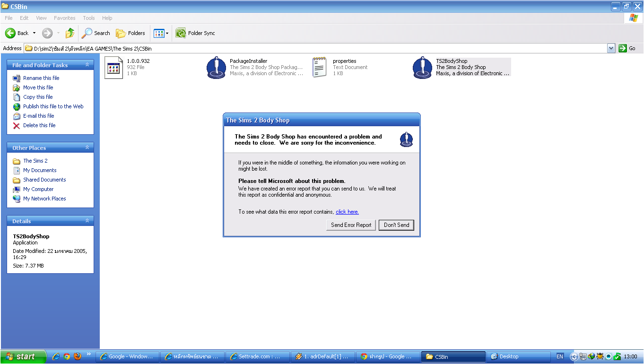Viewport: 644px width, 364px height.
Task: Click the globe download manager tray icon
Action: click(x=592, y=357)
